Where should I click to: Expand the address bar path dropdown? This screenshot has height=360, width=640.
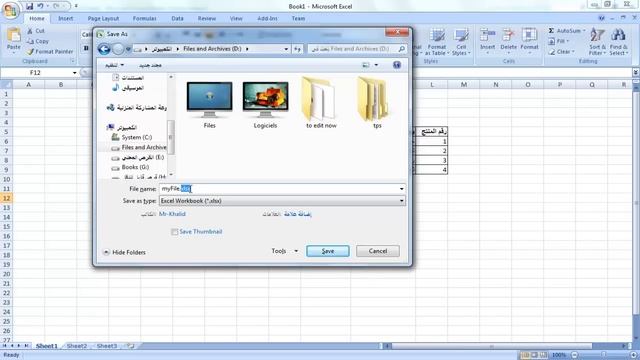tap(286, 49)
